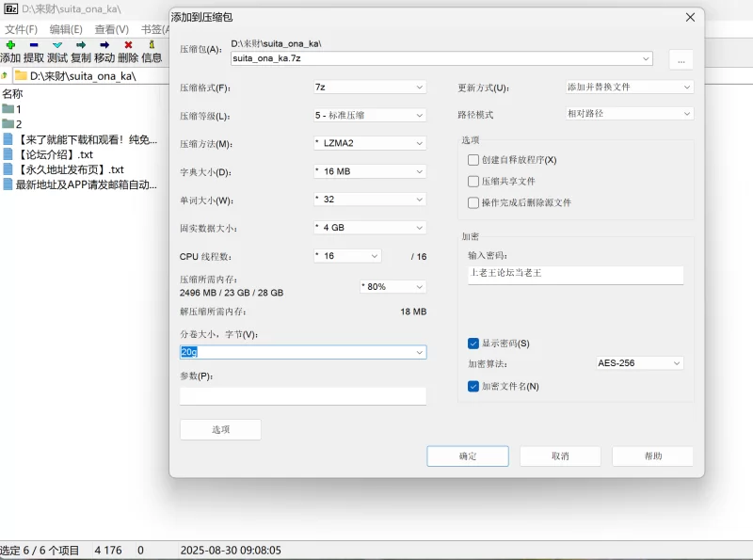Click the OK (确定) button
753x560 pixels.
(468, 456)
